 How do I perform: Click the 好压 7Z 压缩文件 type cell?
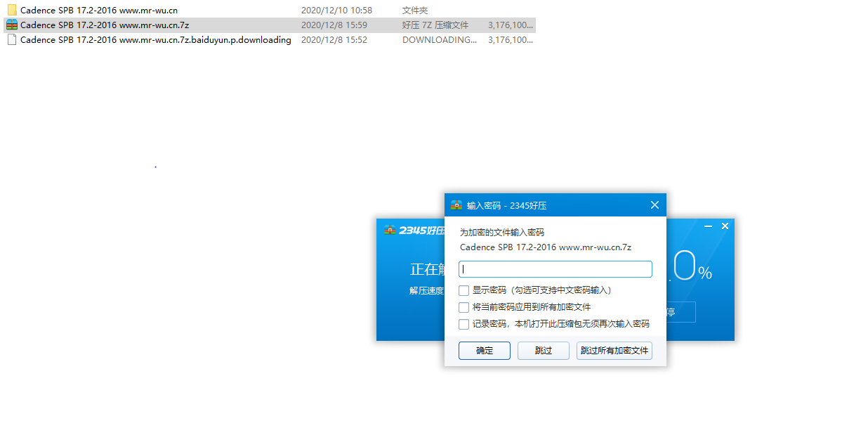435,25
